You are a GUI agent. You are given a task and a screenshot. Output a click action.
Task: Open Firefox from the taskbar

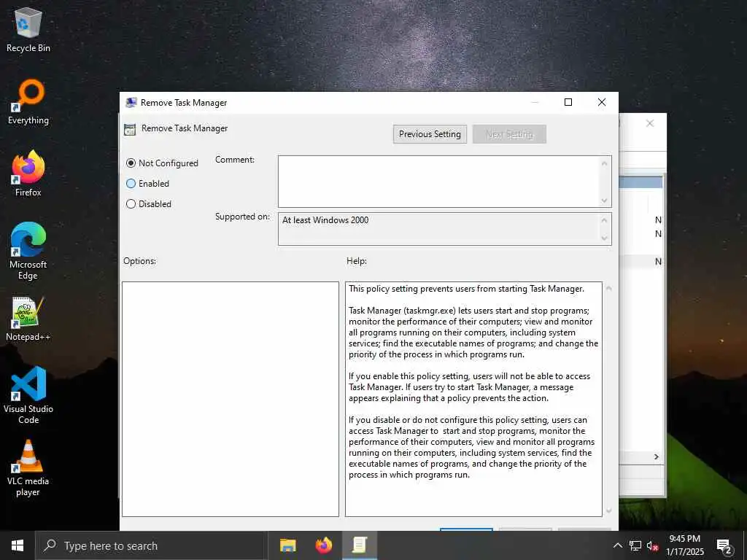pos(324,545)
